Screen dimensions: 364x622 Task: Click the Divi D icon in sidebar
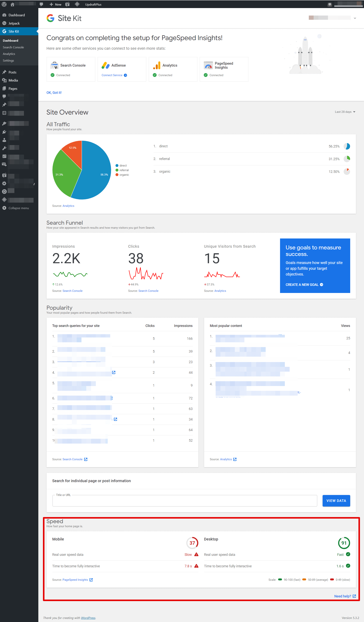(x=4, y=191)
